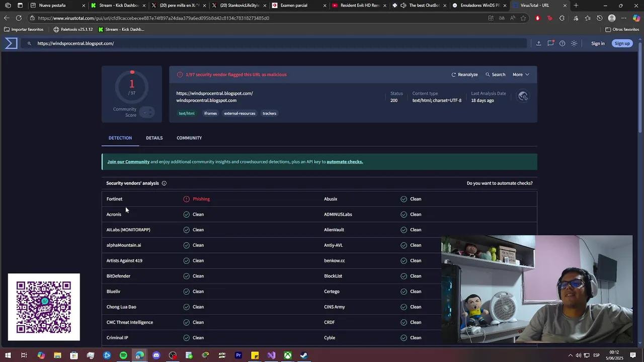Click the Sign up button
Screen dimensions: 644x362
(622, 43)
